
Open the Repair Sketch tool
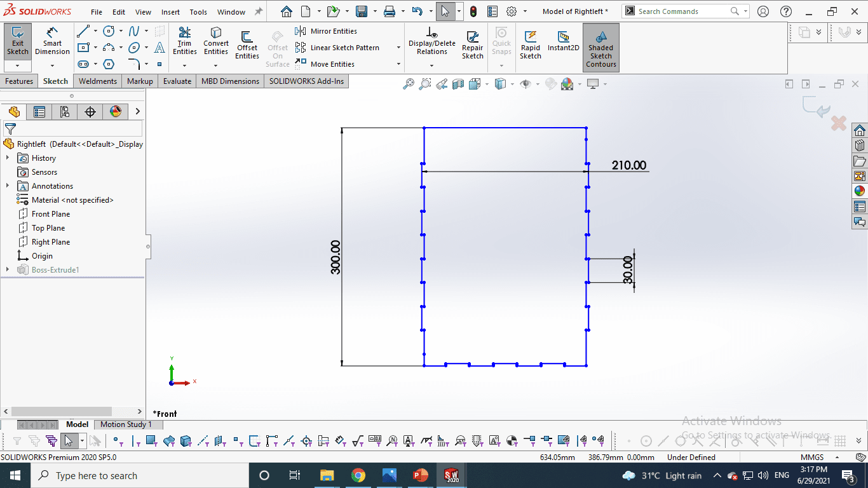point(472,45)
